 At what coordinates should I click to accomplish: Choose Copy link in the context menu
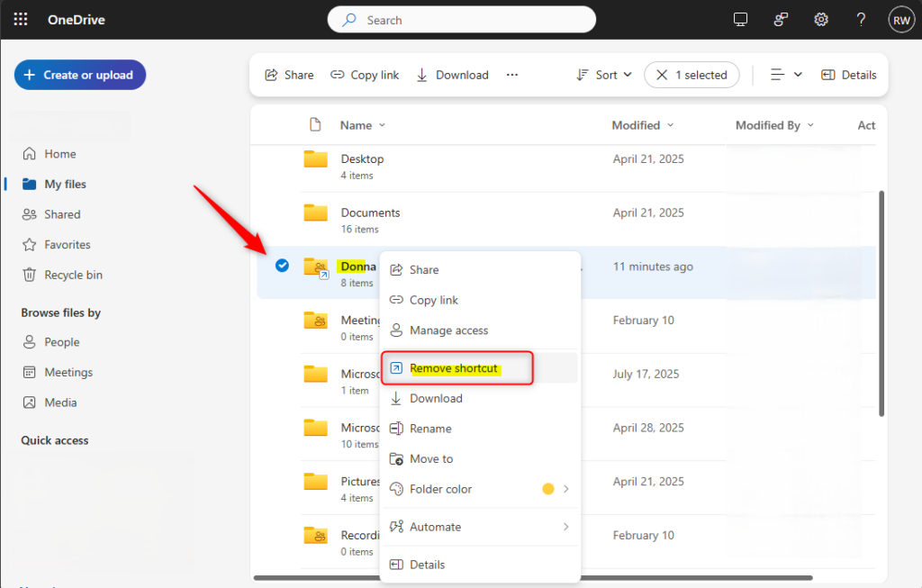pos(481,300)
